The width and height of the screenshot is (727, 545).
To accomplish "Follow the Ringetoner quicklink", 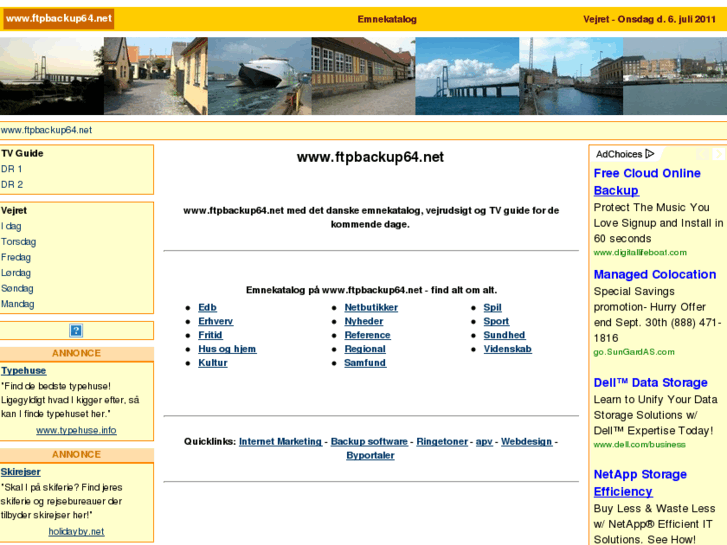I will (442, 442).
